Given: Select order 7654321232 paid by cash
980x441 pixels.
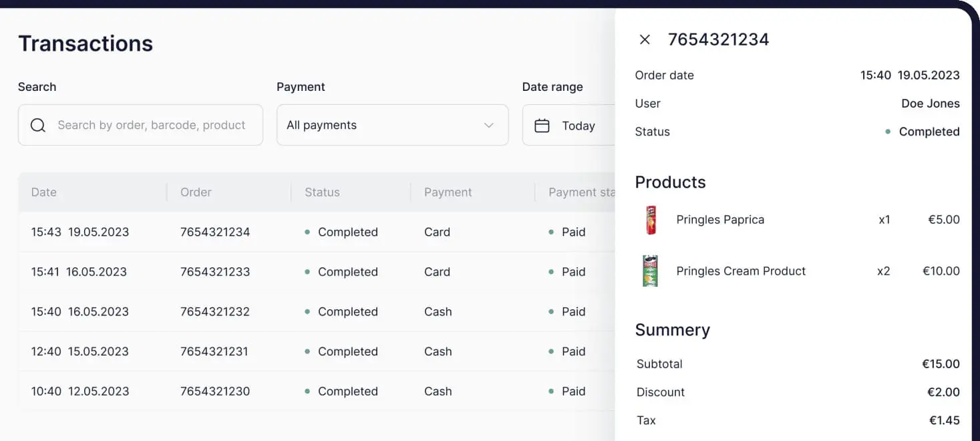Looking at the screenshot, I should tap(215, 311).
